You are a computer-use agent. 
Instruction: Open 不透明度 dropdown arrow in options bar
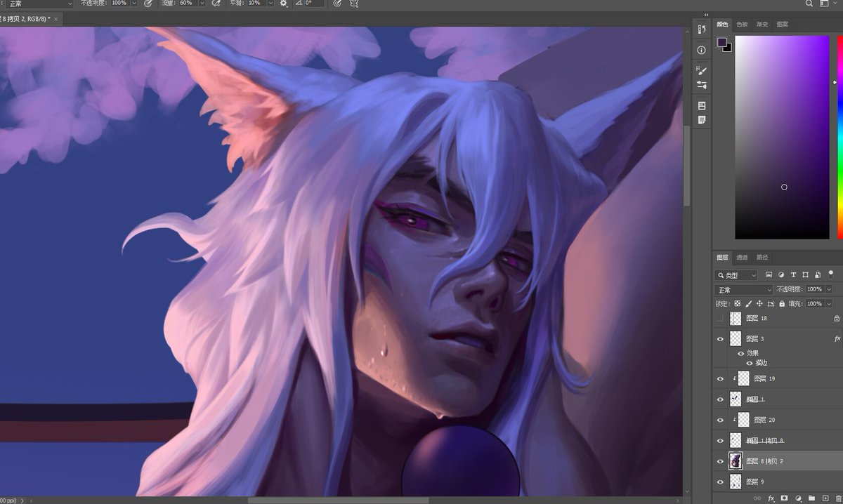click(x=134, y=4)
